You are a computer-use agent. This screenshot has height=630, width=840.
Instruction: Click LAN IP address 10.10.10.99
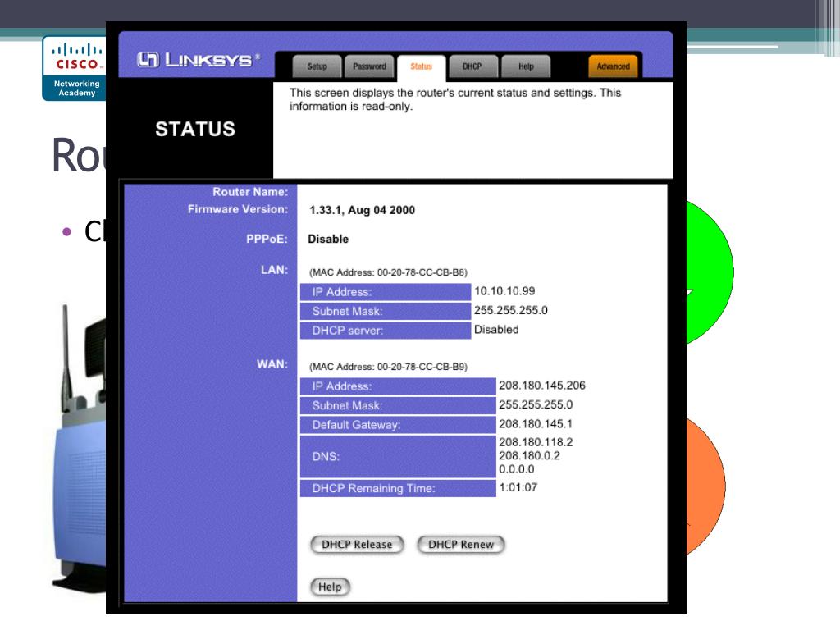pyautogui.click(x=504, y=291)
